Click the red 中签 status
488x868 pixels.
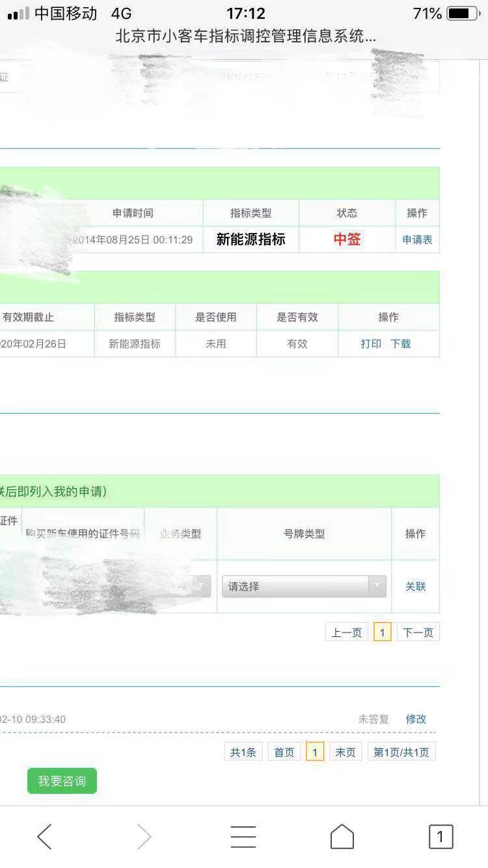tap(347, 239)
